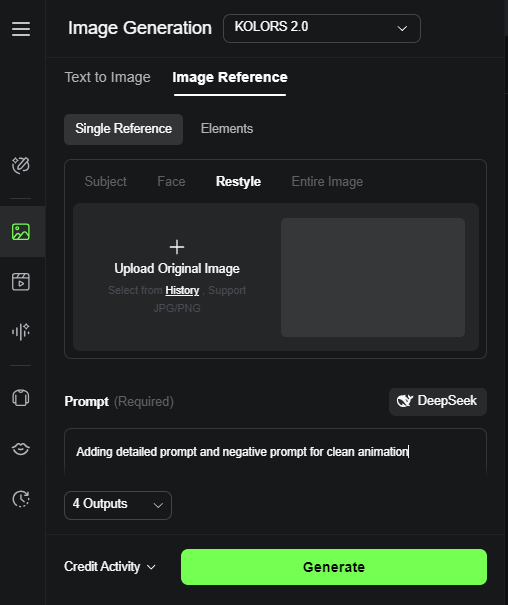The height and width of the screenshot is (605, 508).
Task: Click the green Generate button
Action: tap(334, 567)
